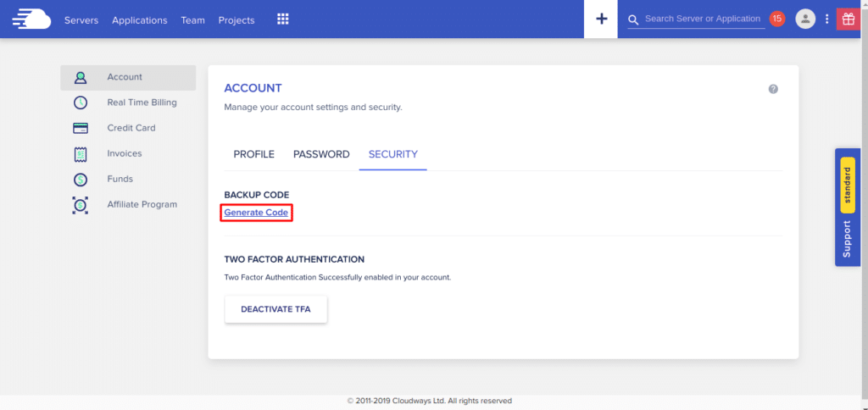Click the Generate Code link

click(x=256, y=213)
